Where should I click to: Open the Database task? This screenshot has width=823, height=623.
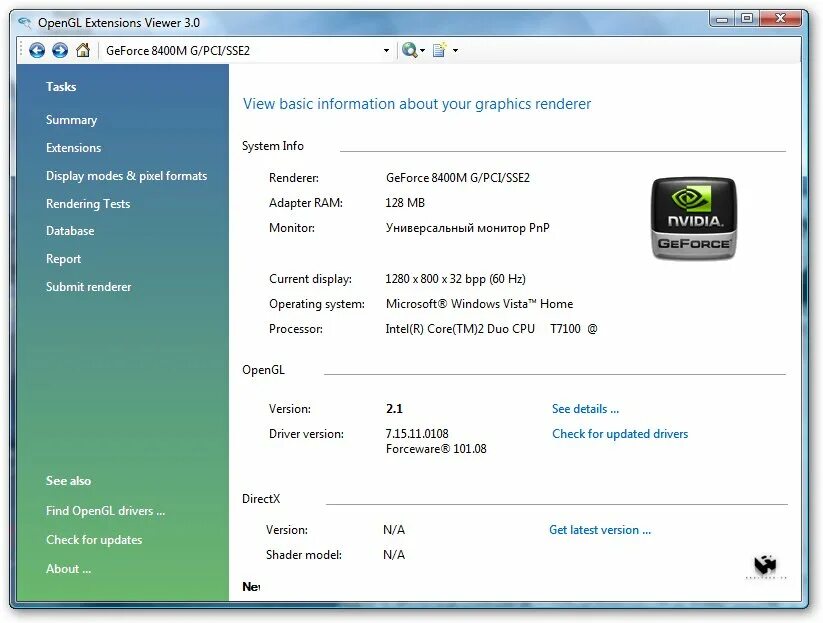click(70, 231)
